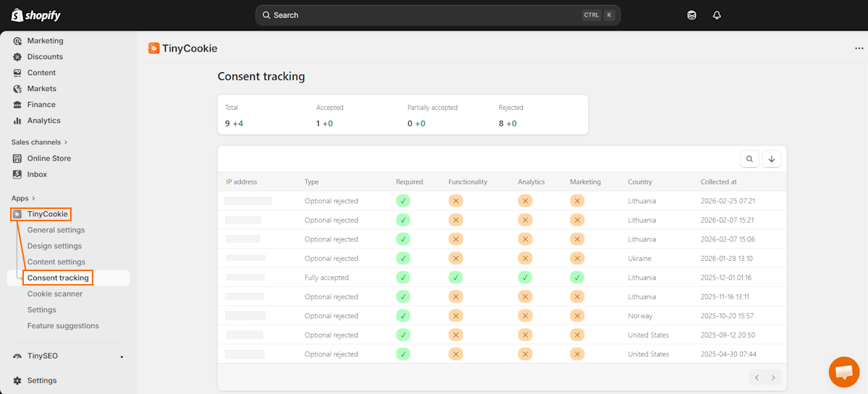Click the table search magnifier button
The image size is (868, 394).
[750, 159]
